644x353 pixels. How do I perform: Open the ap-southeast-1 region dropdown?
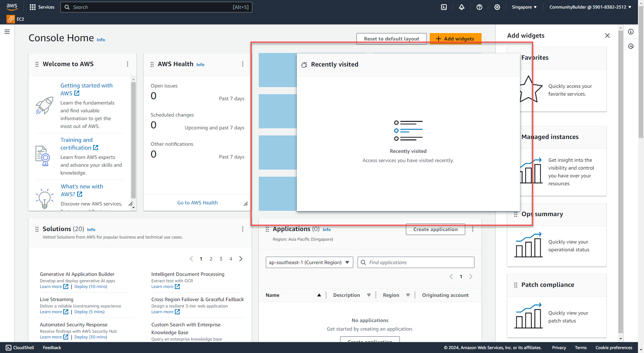point(309,262)
